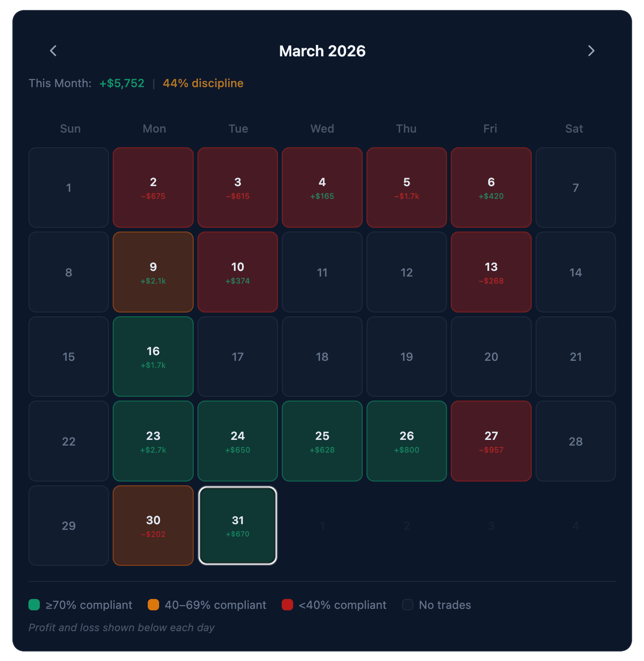This screenshot has height=661, width=644.
Task: Open the empty day cell for March 15
Action: coord(69,356)
